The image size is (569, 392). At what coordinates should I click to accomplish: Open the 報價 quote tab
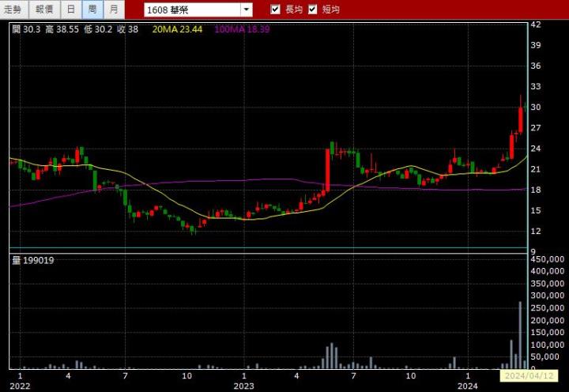click(44, 9)
